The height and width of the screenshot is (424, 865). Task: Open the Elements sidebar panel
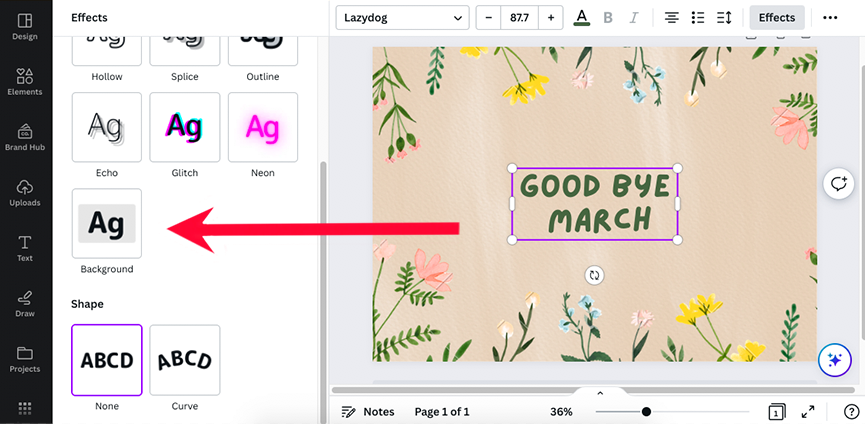point(25,82)
